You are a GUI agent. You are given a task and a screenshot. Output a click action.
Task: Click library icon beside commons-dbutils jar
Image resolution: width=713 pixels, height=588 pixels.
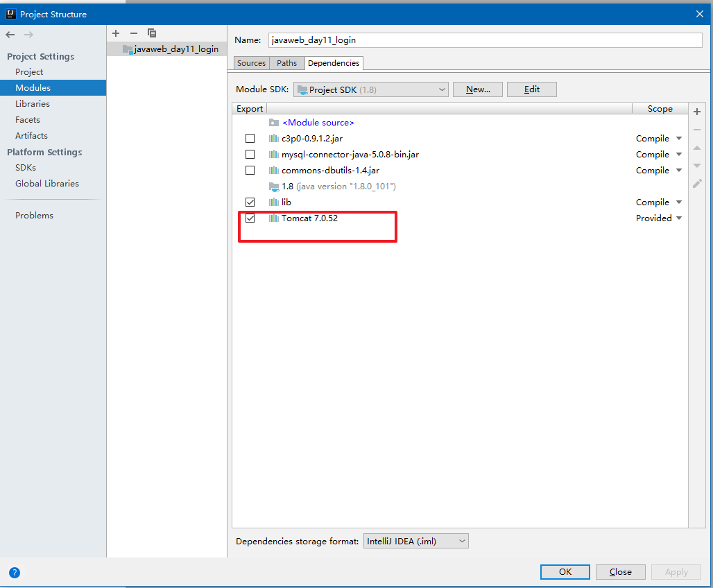pos(274,171)
